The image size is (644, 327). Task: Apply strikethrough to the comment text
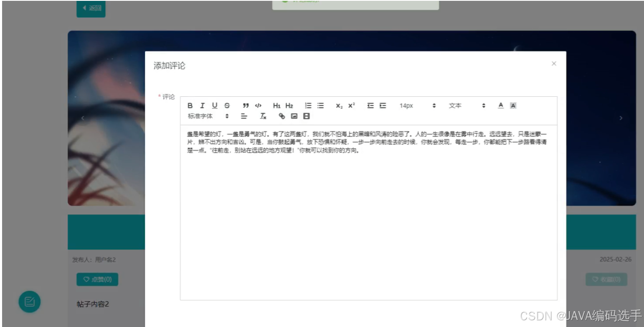click(x=227, y=106)
